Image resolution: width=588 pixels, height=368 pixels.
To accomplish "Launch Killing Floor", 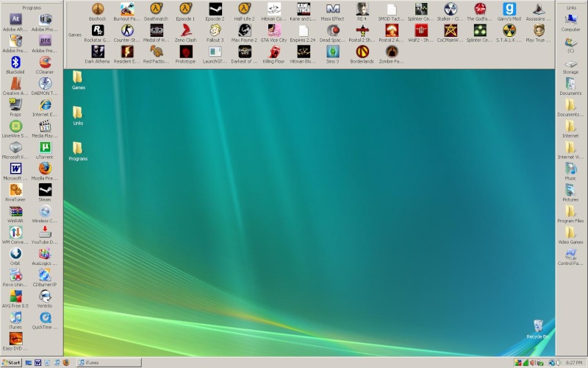I will tap(273, 54).
